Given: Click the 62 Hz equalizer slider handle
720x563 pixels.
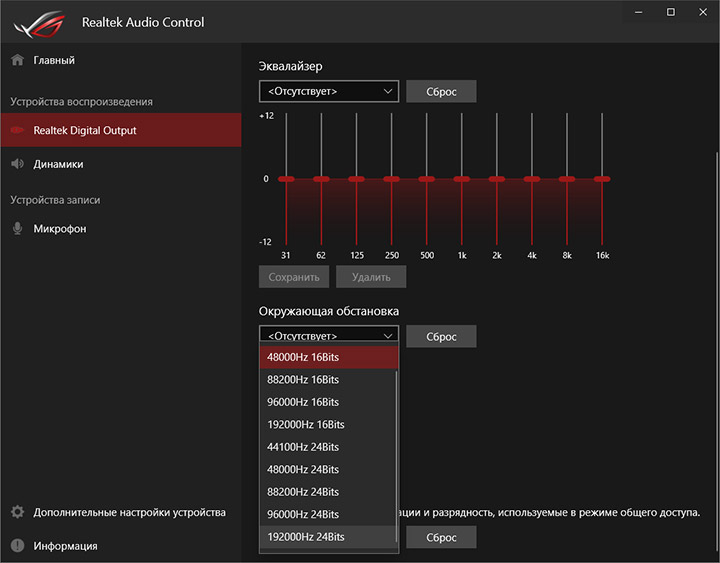Looking at the screenshot, I should click(321, 179).
